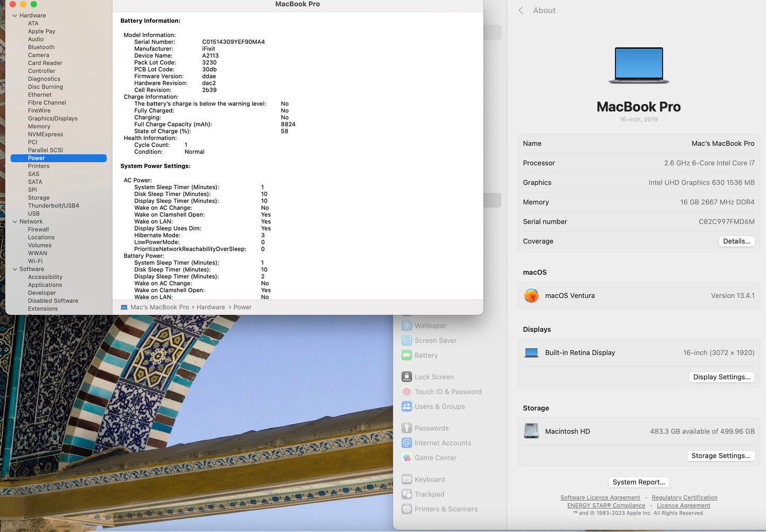Viewport: 766px width, 532px height.
Task: Open the Passwords key icon
Action: pyautogui.click(x=407, y=429)
